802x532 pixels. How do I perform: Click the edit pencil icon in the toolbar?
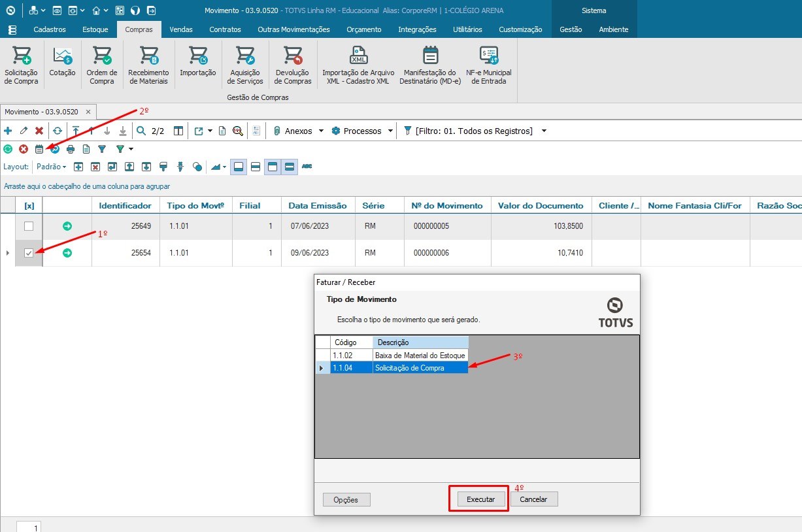[24, 130]
